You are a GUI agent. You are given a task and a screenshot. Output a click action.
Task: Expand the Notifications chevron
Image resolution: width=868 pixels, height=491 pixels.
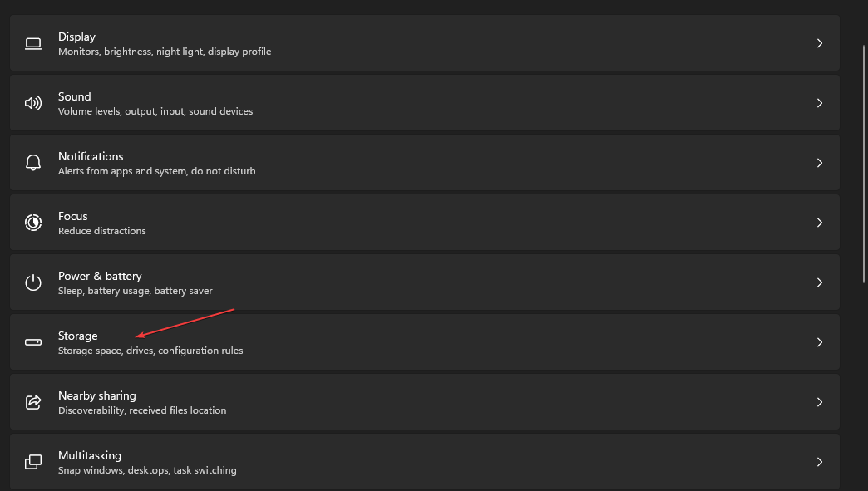click(x=820, y=162)
